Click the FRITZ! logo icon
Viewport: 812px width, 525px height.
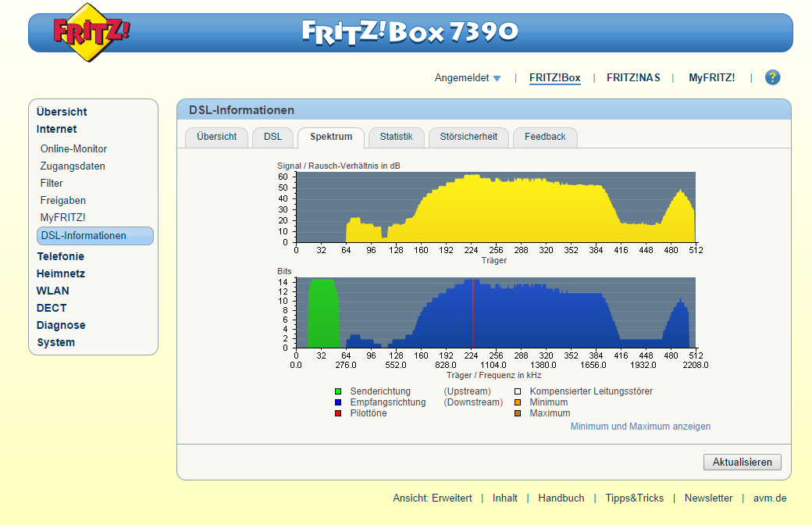91,32
